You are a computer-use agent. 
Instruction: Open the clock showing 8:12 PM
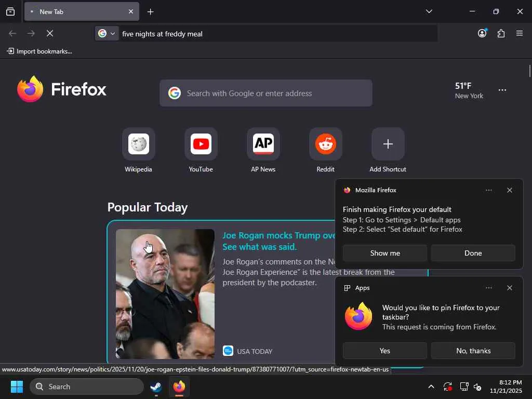coord(506,387)
